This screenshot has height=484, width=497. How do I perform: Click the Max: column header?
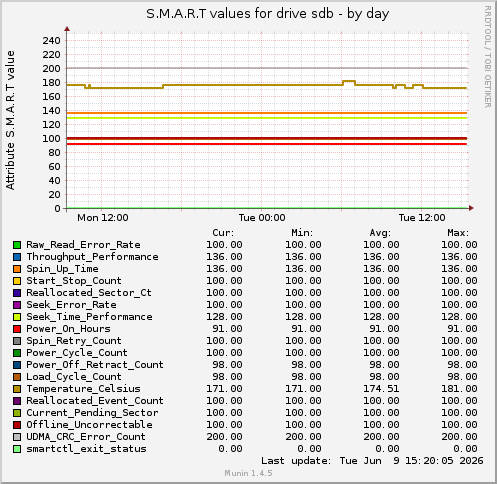pos(458,233)
